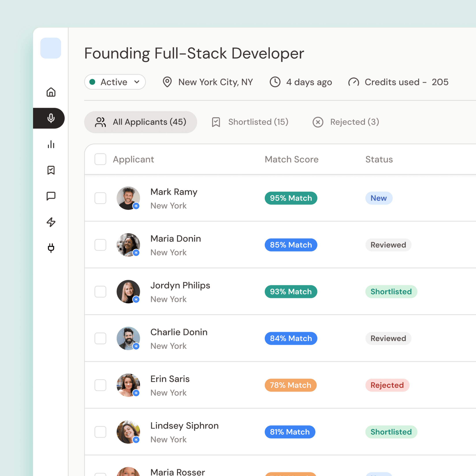The height and width of the screenshot is (476, 476).
Task: Open the home icon in sidebar
Action: click(51, 92)
